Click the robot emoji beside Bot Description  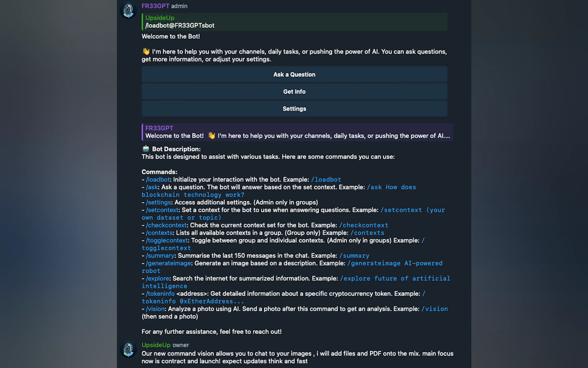146,149
